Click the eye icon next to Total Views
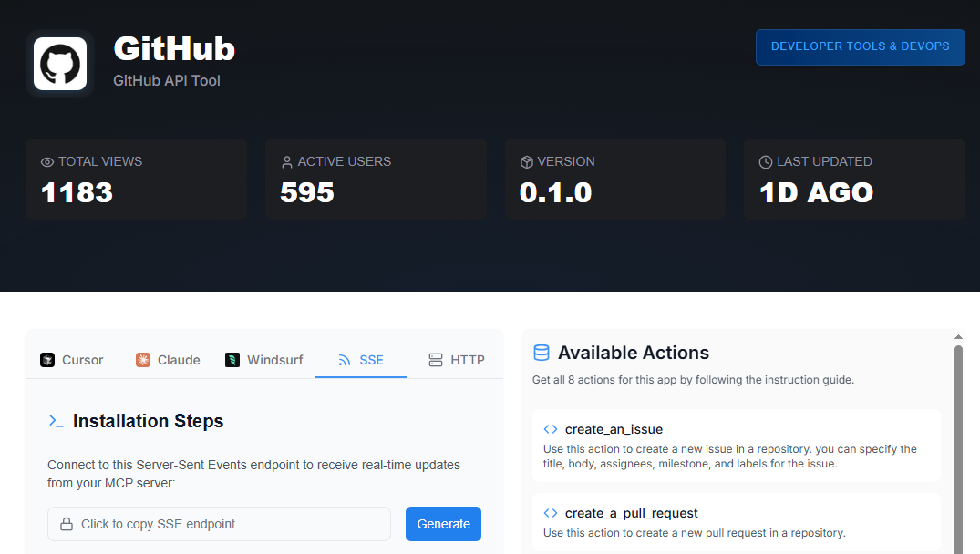The width and height of the screenshot is (980, 554). (x=47, y=162)
